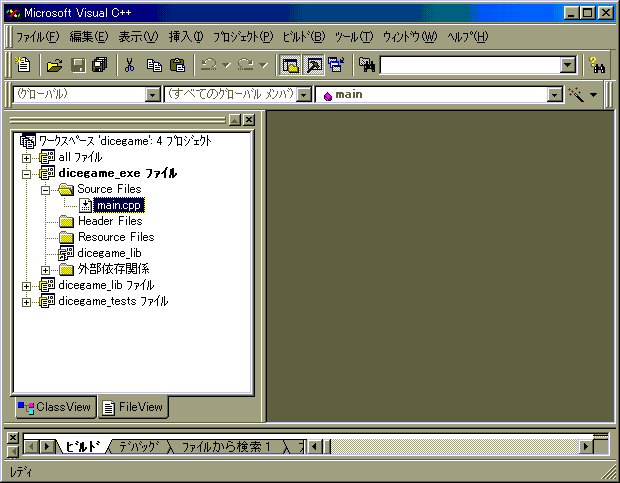The height and width of the screenshot is (483, 620).
Task: Click output horizontal scrollbar left arrow
Action: (x=315, y=447)
